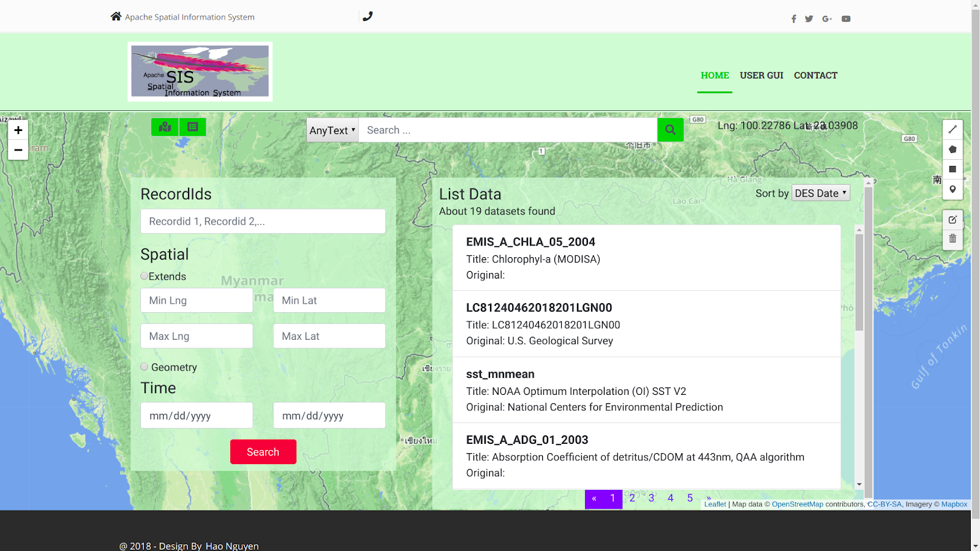Open the AnyText search type dropdown

pos(332,130)
